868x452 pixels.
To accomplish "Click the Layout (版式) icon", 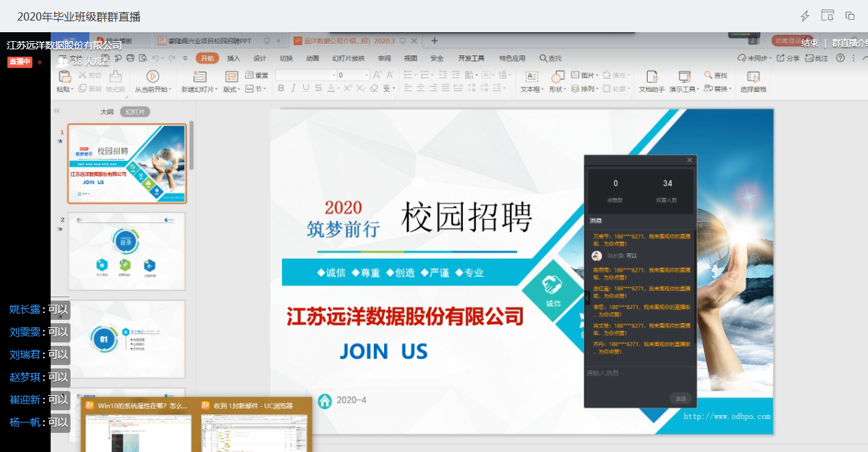I will click(231, 76).
